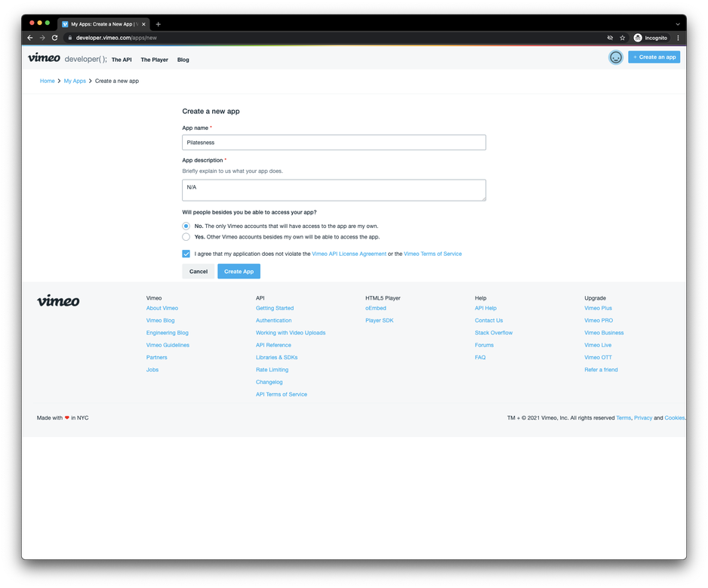Open Stack Overflow footer link
This screenshot has width=708, height=588.
click(x=494, y=333)
